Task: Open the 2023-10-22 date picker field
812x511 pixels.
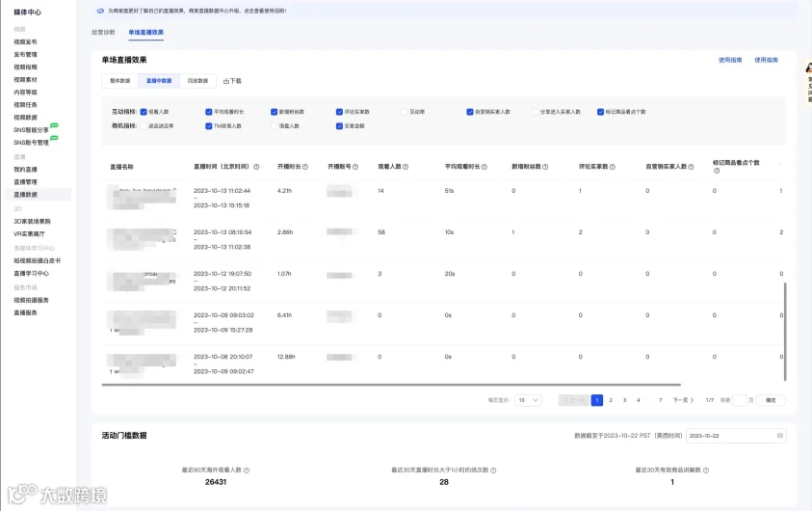Action: click(736, 436)
